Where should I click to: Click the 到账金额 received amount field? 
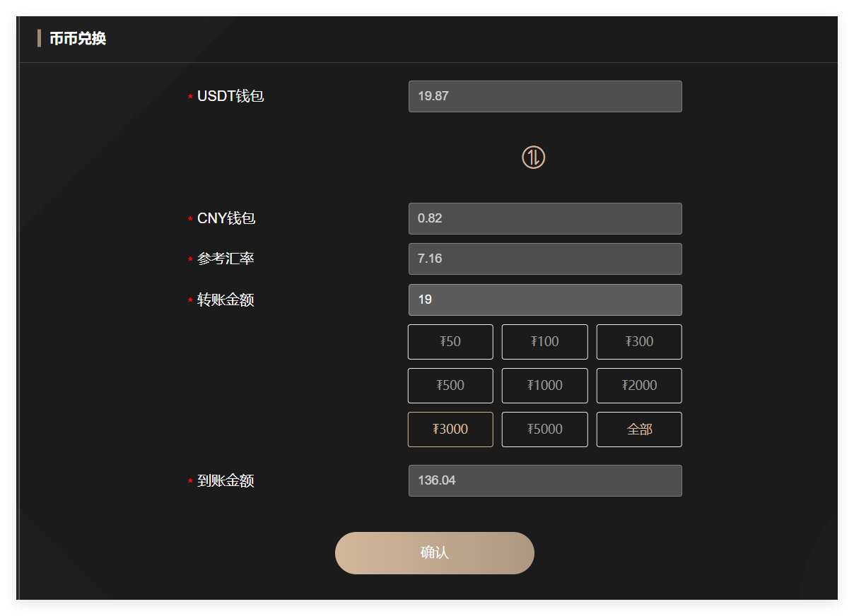545,480
